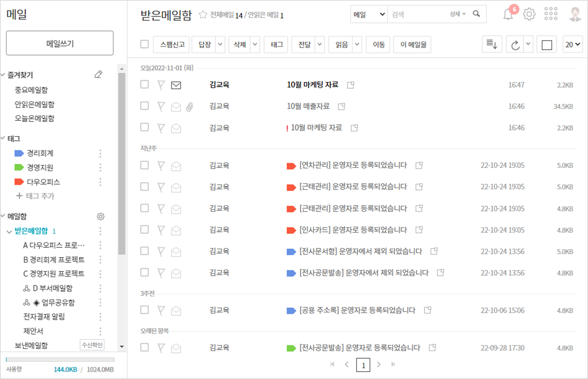The width and height of the screenshot is (588, 379).
Task: Open the 전자결재 알림 folder
Action: click(x=44, y=317)
